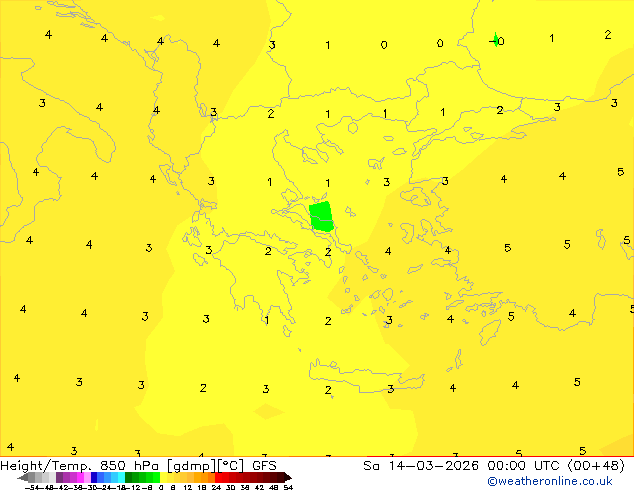Click the large green patch on the map
The image size is (634, 490).
point(321,217)
